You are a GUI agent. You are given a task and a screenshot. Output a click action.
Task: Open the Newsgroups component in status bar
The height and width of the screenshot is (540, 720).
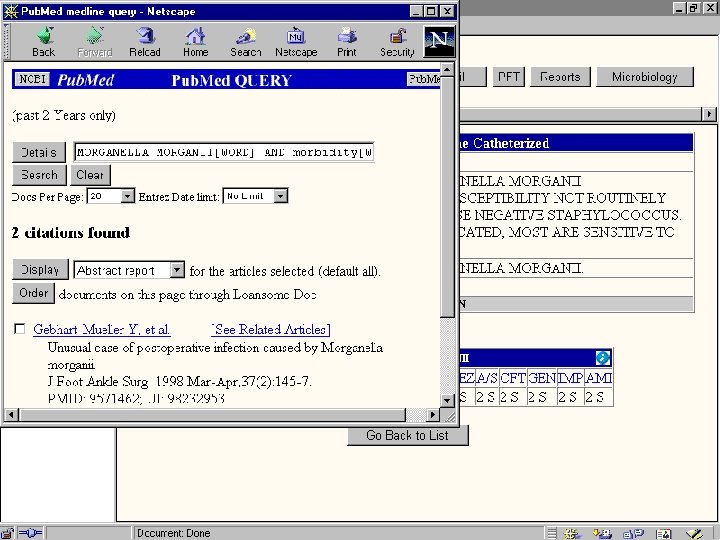coord(633,534)
